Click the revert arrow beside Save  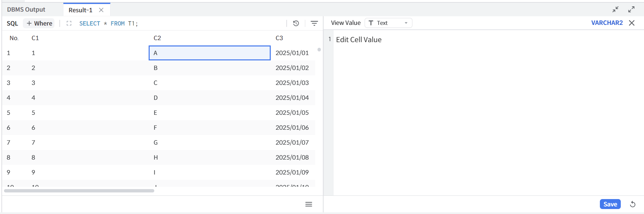tap(633, 204)
